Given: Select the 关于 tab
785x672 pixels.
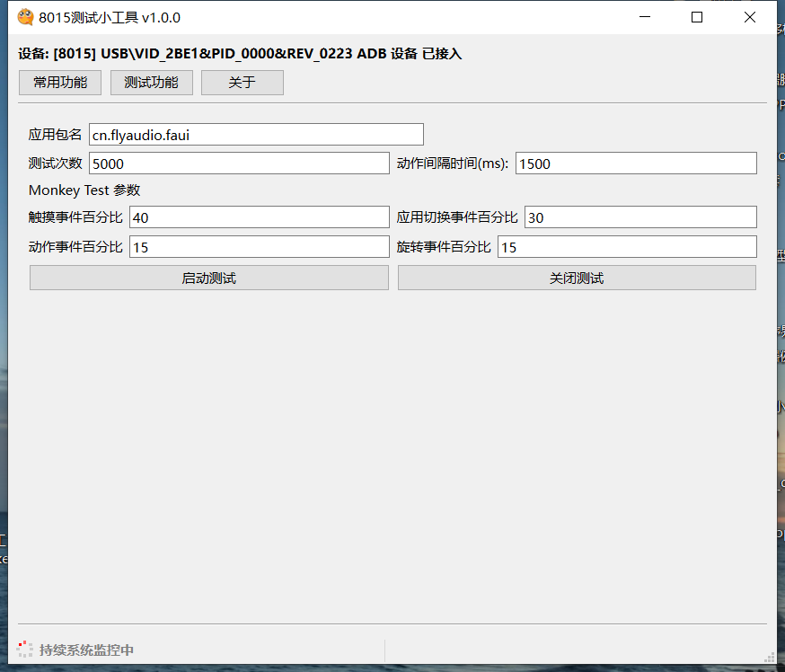Looking at the screenshot, I should click(242, 82).
